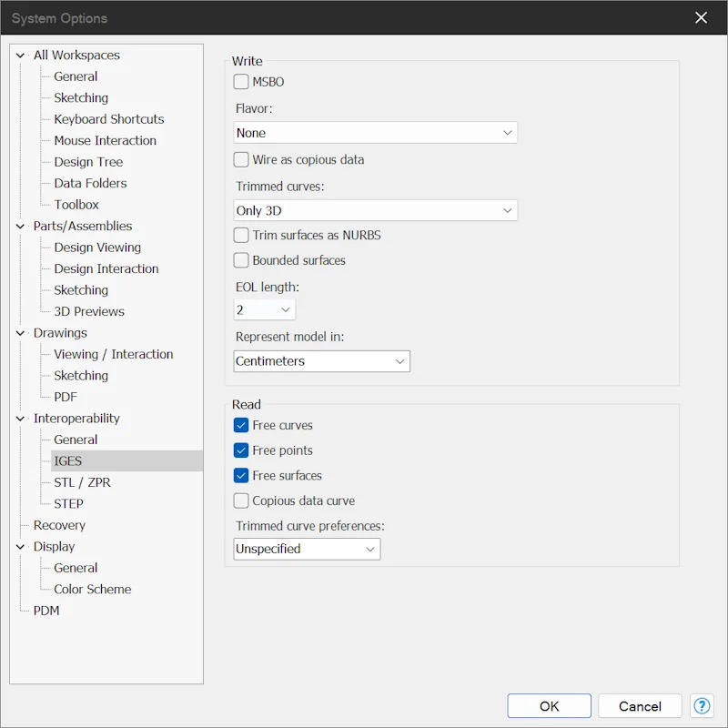Go to Data Folders settings
728x728 pixels.
pos(90,184)
